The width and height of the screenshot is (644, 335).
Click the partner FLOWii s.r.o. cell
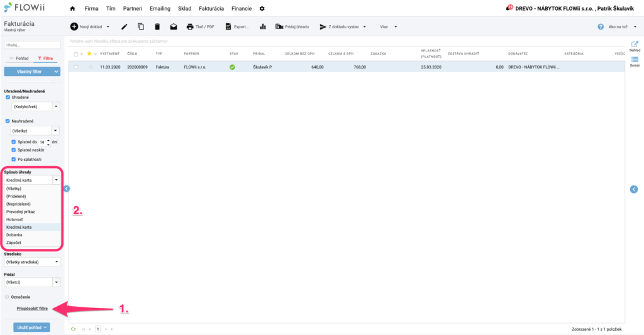(x=195, y=67)
